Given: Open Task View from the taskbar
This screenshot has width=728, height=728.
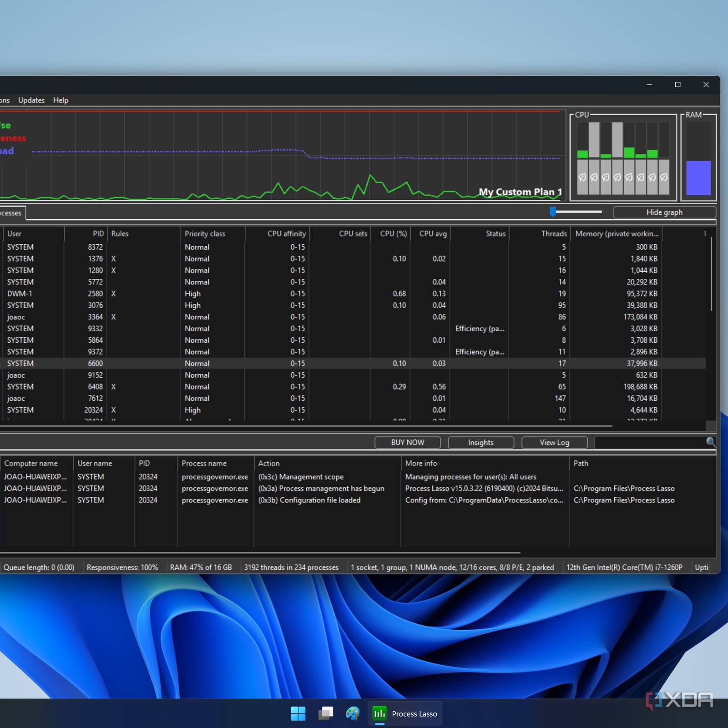Looking at the screenshot, I should pyautogui.click(x=325, y=713).
